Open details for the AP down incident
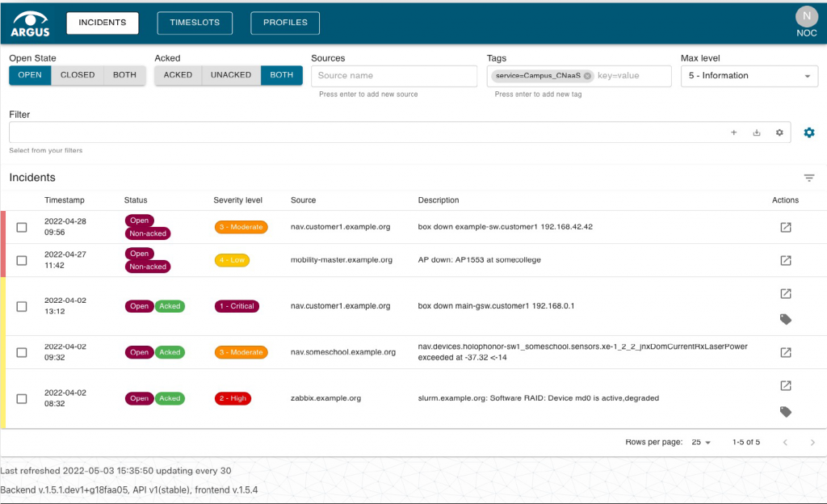The width and height of the screenshot is (827, 504). click(x=785, y=260)
